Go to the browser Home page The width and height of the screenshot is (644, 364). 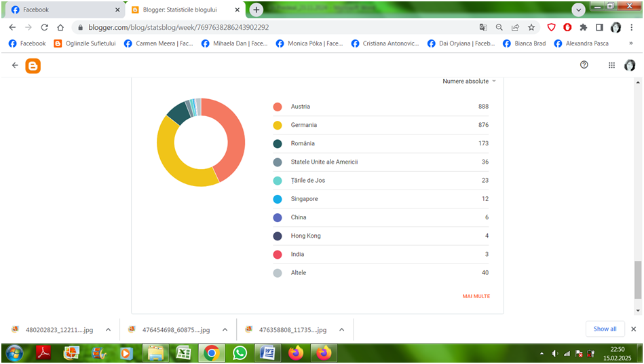coord(60,27)
